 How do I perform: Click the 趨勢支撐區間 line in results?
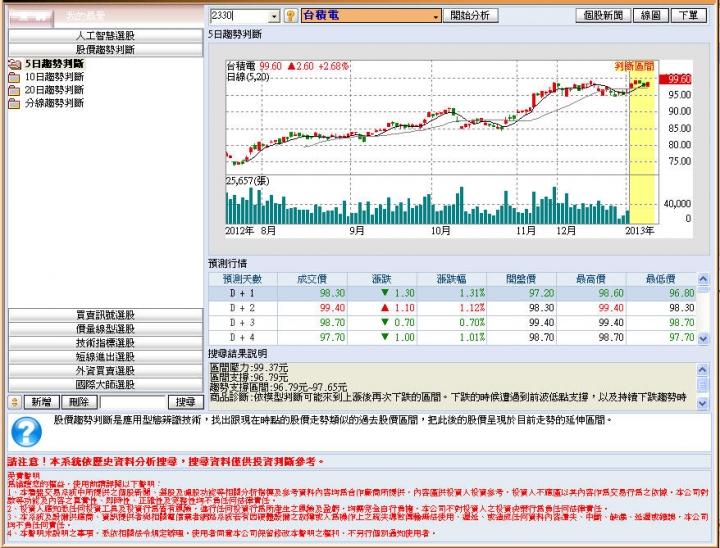coord(278,387)
